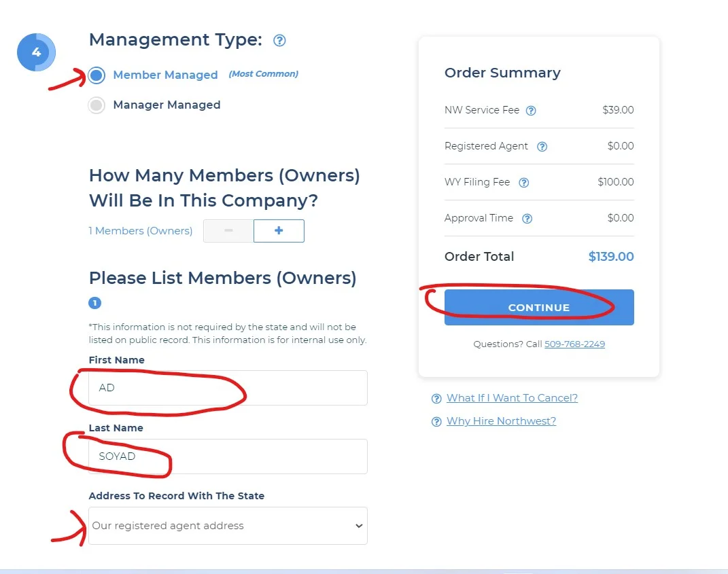This screenshot has height=574, width=728.
Task: Call the 509-768-2249 phone link
Action: (x=574, y=344)
